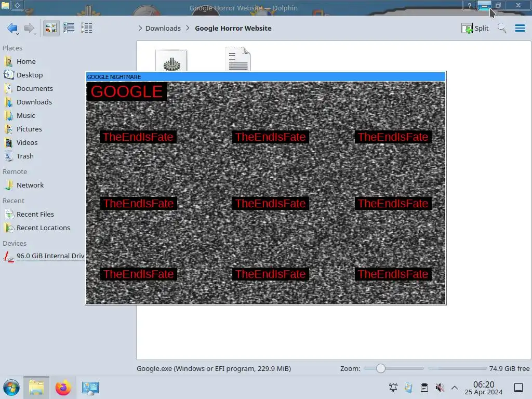Click the Show Desktop button

click(518, 388)
